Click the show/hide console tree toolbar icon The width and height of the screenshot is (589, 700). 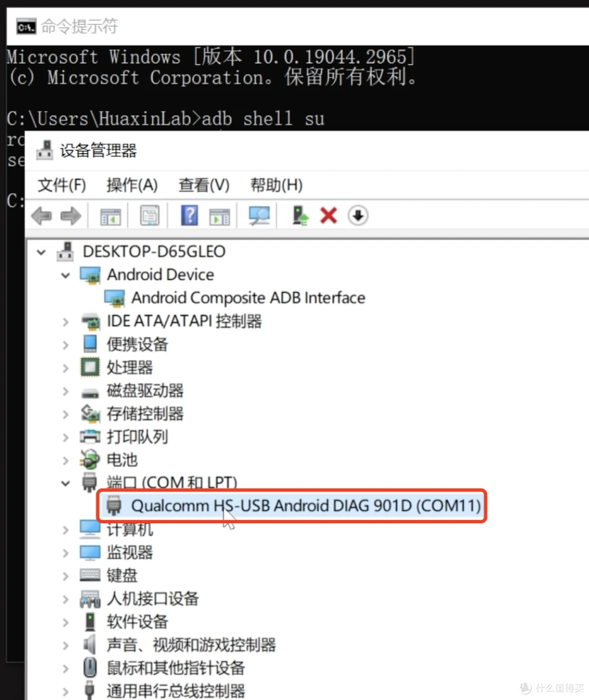coord(111,216)
